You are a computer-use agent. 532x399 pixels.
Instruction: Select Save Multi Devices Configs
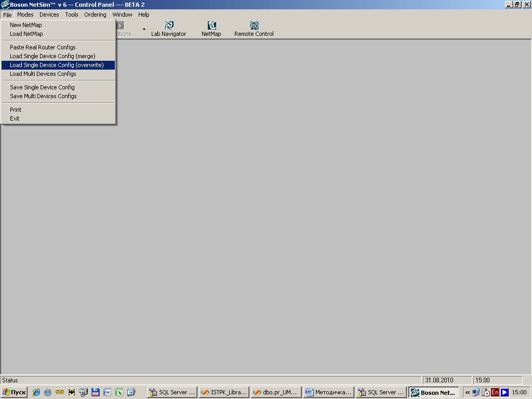[x=58, y=96]
